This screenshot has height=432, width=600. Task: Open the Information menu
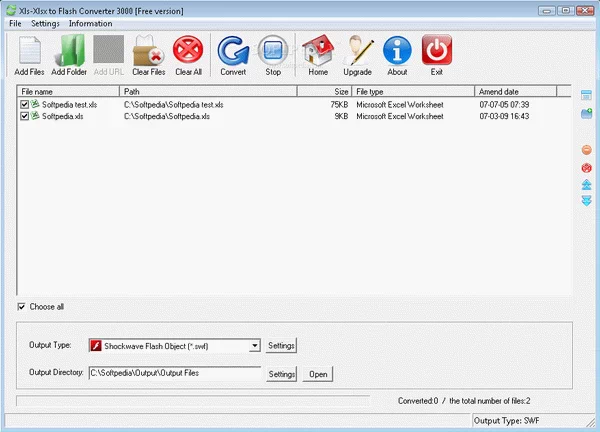[90, 23]
